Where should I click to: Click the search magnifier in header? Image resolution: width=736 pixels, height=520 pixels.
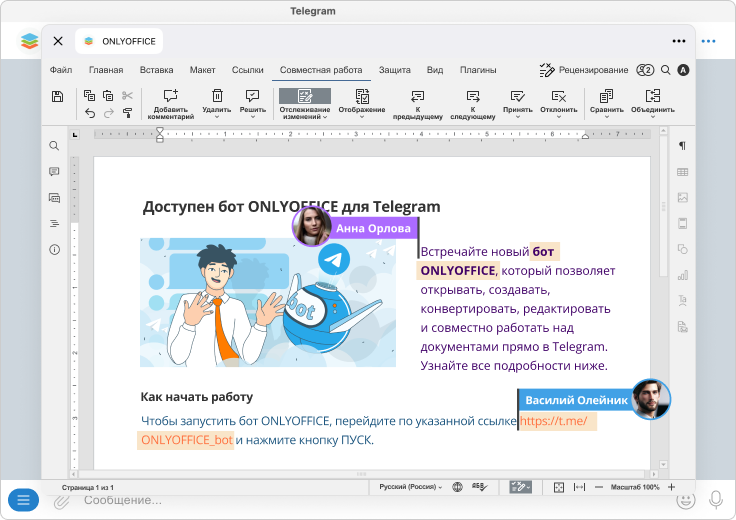tap(666, 70)
